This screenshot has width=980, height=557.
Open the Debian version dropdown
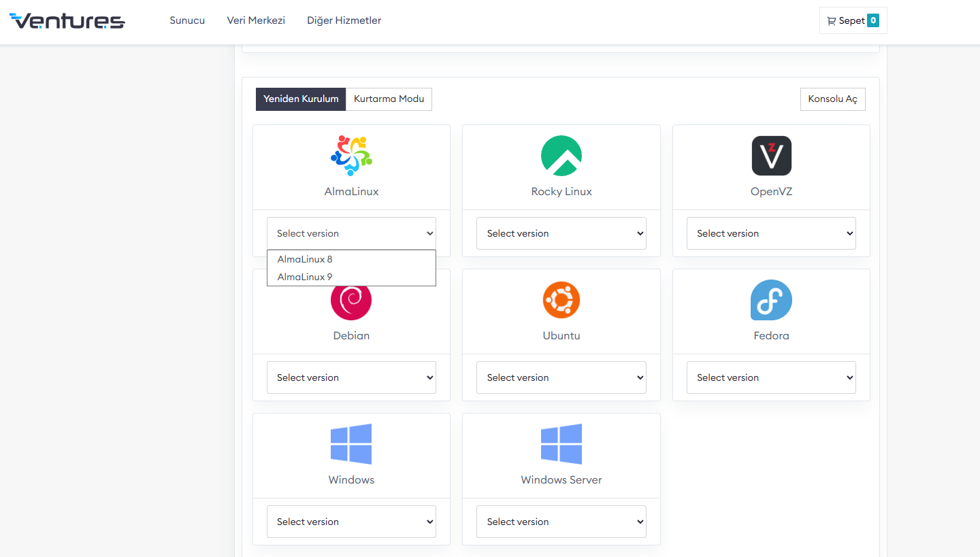(x=351, y=377)
